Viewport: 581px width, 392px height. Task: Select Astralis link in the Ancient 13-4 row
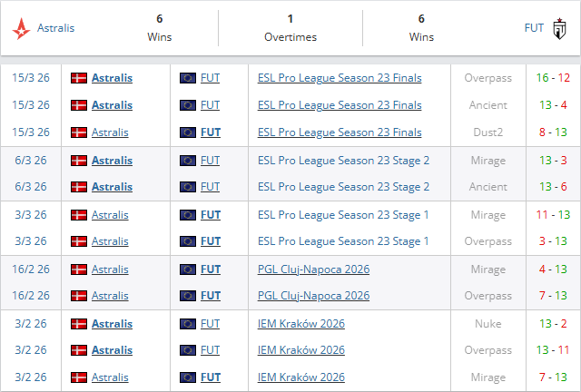(x=112, y=105)
